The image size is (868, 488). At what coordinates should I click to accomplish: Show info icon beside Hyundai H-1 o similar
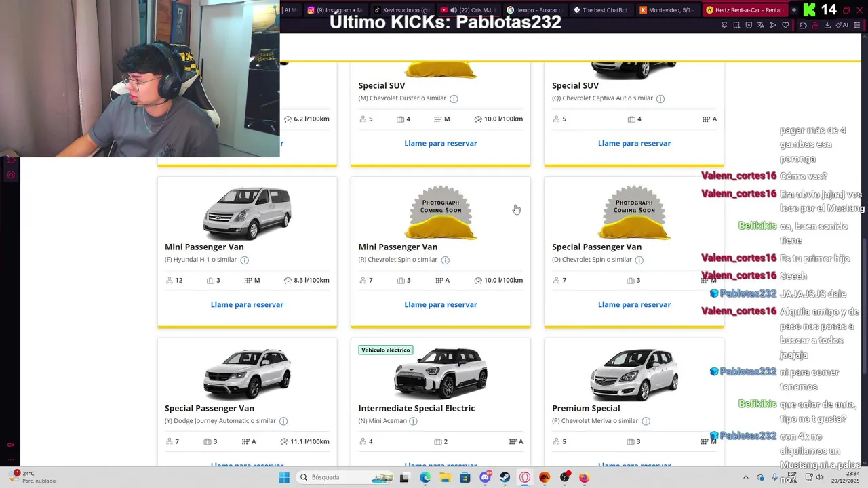coord(245,260)
